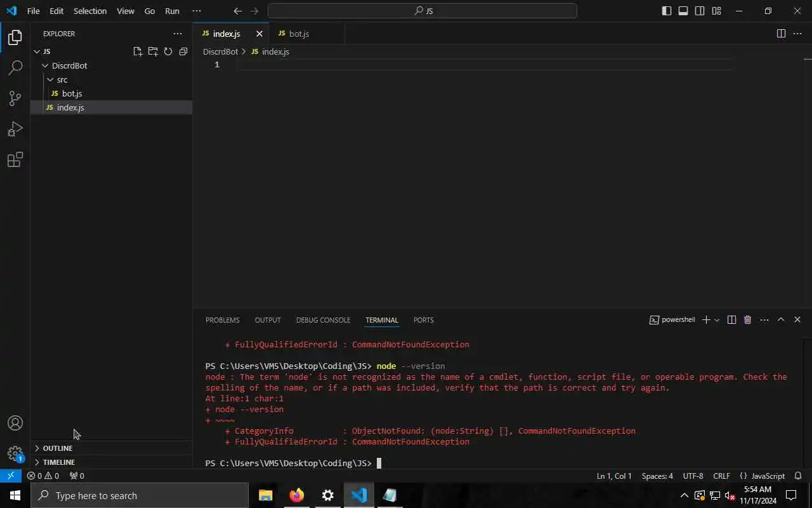The width and height of the screenshot is (812, 508).
Task: Split the terminal pane
Action: [731, 320]
